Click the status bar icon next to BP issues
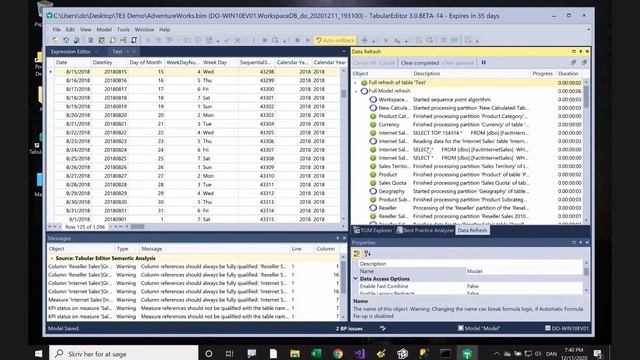Screen dimensions: 640x360 coord(382,328)
